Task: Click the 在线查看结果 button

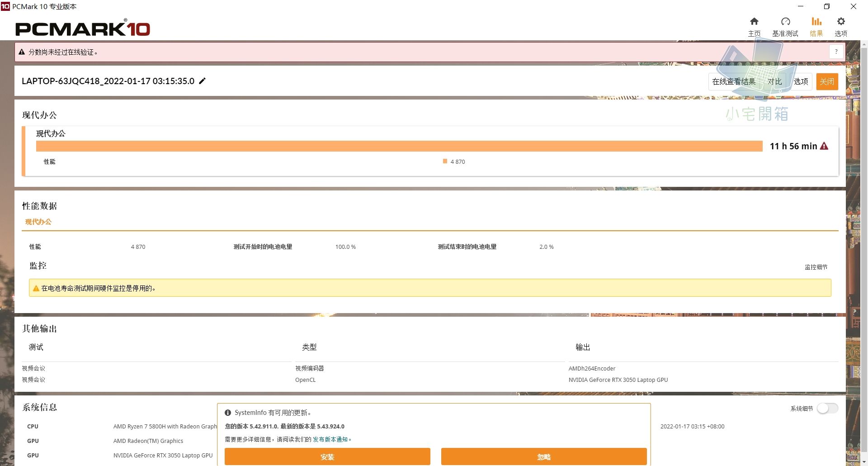Action: [x=734, y=81]
